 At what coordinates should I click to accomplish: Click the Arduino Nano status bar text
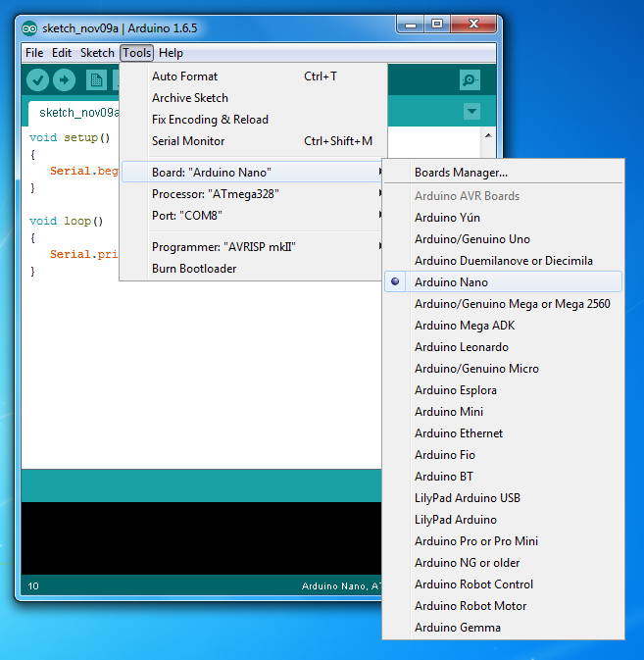coord(341,585)
